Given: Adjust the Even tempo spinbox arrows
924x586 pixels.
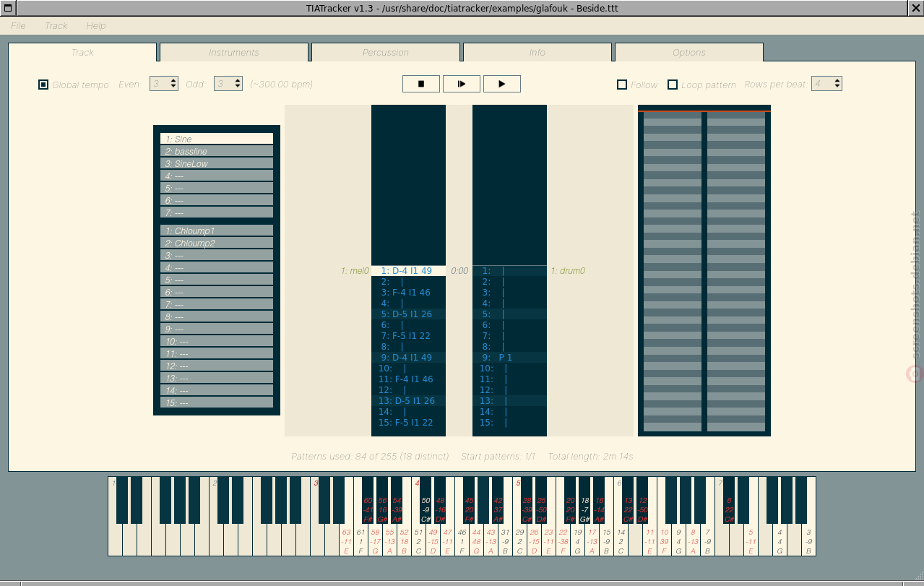Looking at the screenshot, I should click(x=173, y=84).
